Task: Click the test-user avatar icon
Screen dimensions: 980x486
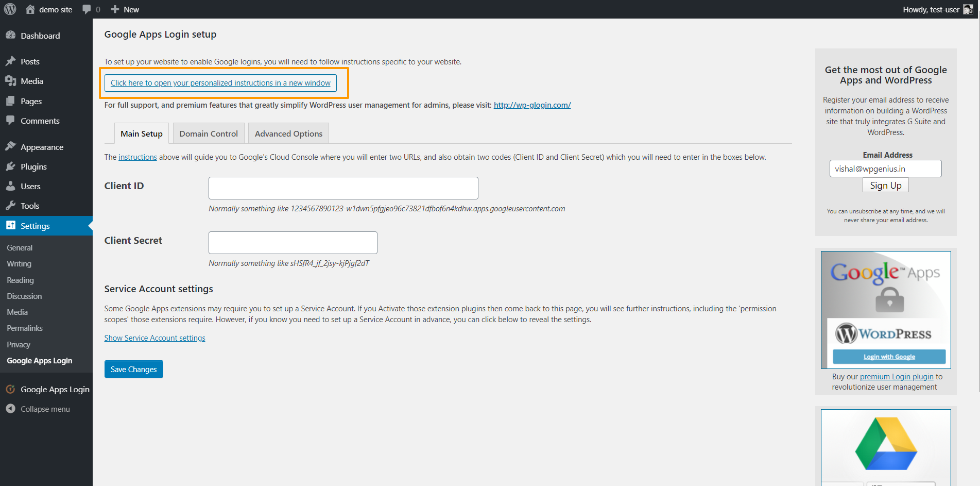Action: click(968, 9)
